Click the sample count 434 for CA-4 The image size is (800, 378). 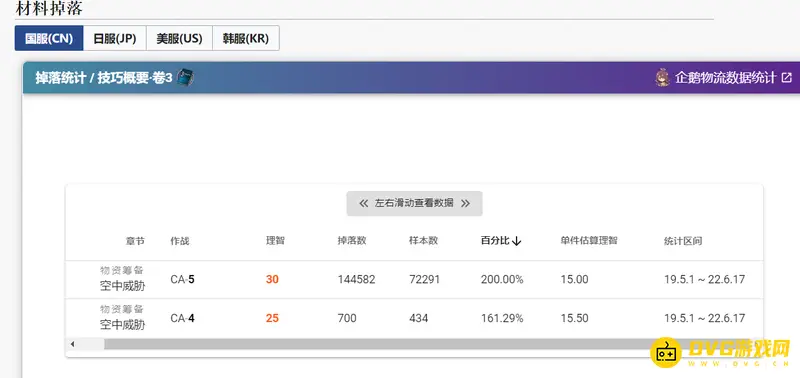[x=418, y=318]
